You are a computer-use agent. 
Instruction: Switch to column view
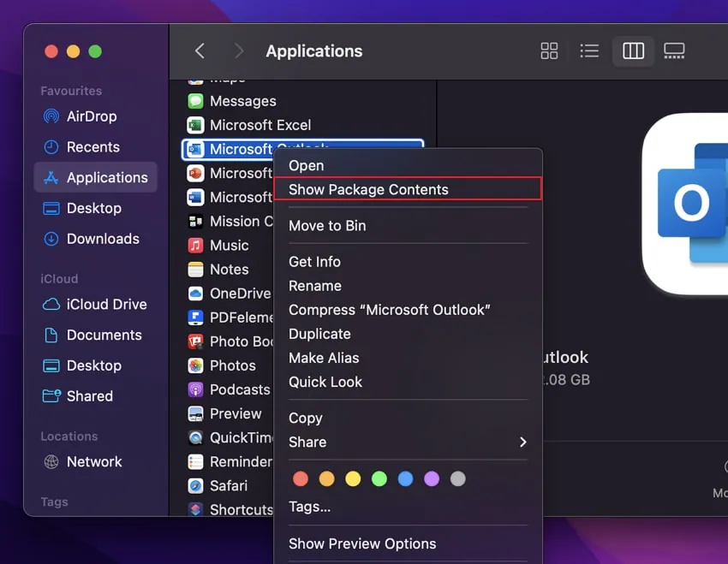(x=633, y=51)
